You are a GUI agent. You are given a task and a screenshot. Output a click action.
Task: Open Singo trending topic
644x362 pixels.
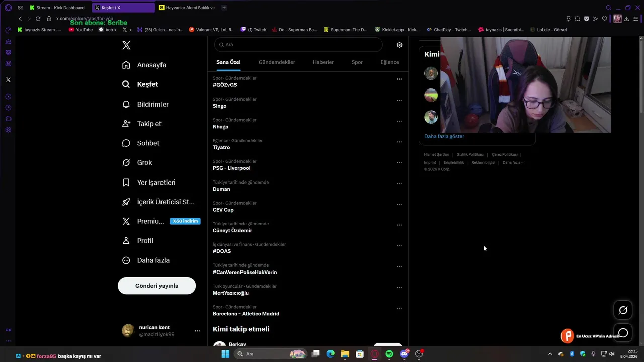coord(219,106)
